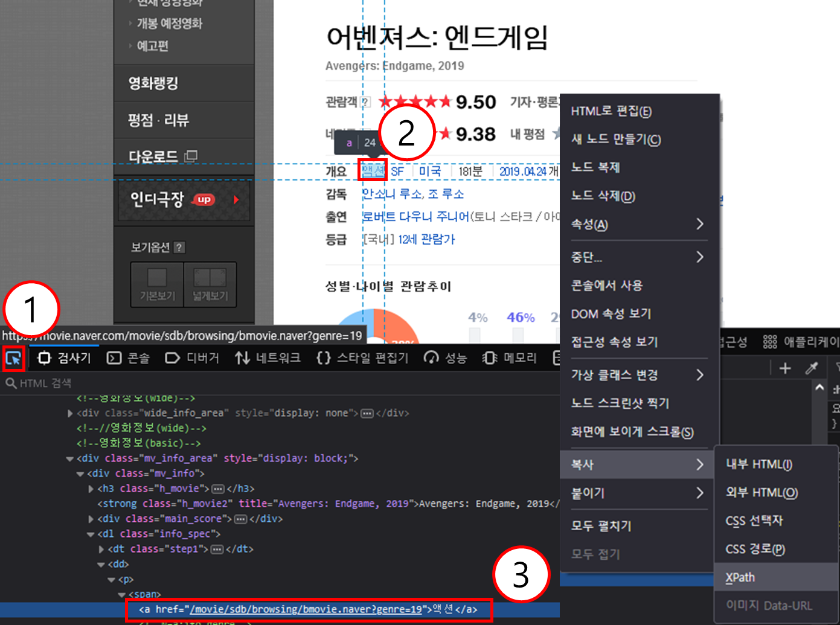Click the 안소니 루소 director link
The width and height of the screenshot is (840, 625).
click(x=392, y=194)
